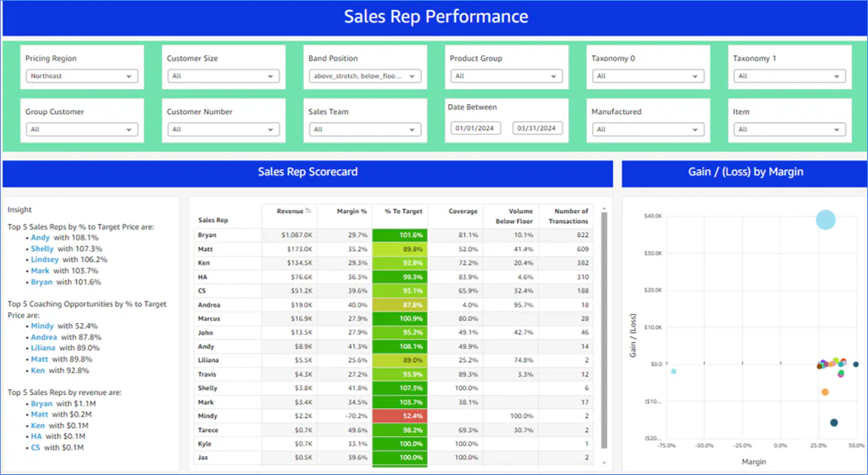Screen dimensions: 868x475
Task: Click the Mindy link under Coaching Opportunities
Action: pos(42,326)
